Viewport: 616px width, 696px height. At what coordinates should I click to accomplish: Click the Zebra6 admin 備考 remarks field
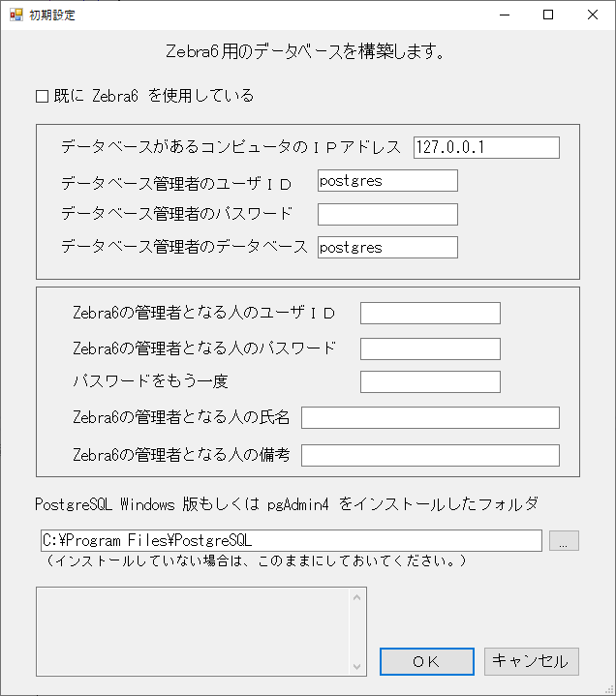coord(430,455)
